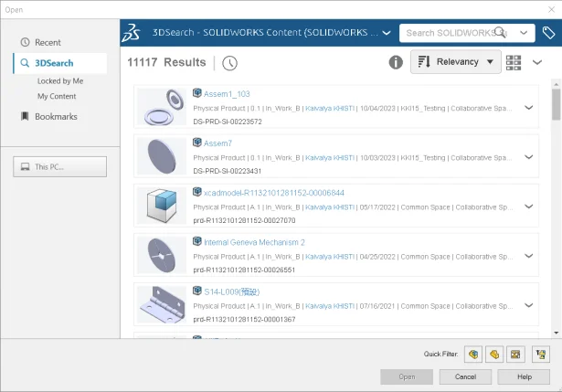Click the results list vertical scrollbar thumb
Image resolution: width=562 pixels, height=392 pixels.
556,104
